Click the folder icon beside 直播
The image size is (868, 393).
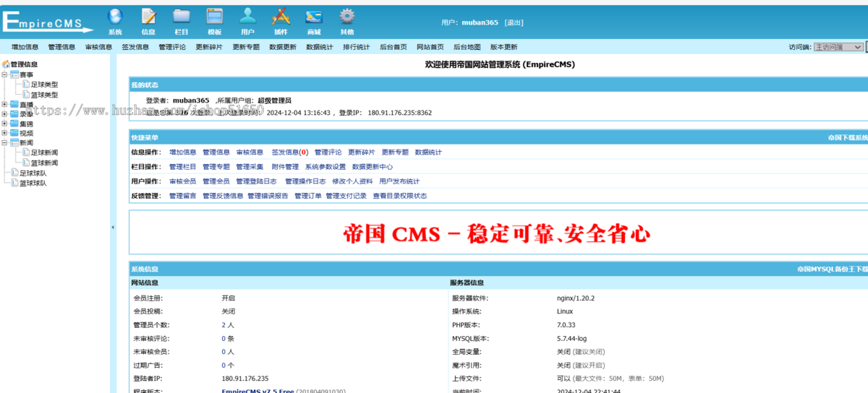(x=14, y=104)
